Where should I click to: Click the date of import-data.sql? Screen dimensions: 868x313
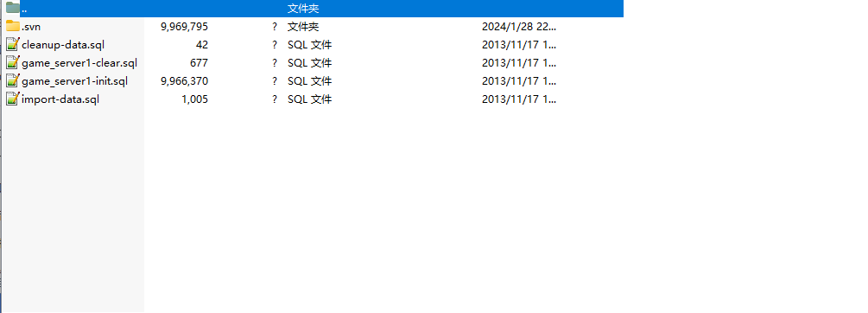tap(519, 99)
